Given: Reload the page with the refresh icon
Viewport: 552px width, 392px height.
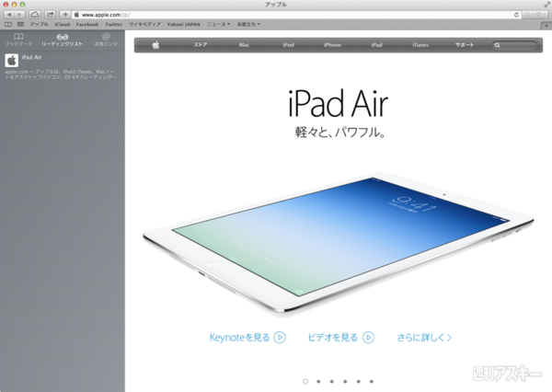Looking at the screenshot, I should (x=516, y=15).
